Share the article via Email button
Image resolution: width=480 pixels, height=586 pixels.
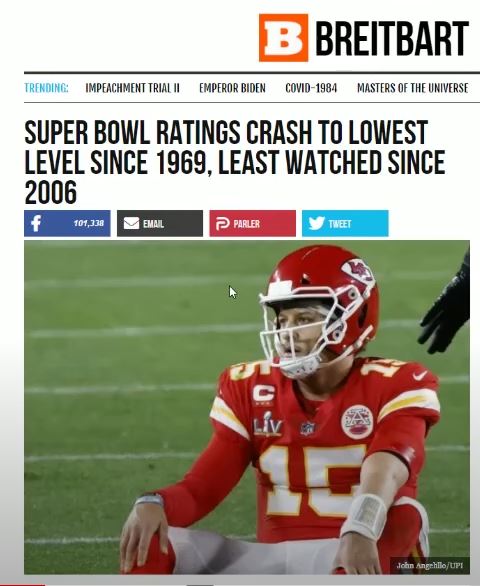pos(160,223)
